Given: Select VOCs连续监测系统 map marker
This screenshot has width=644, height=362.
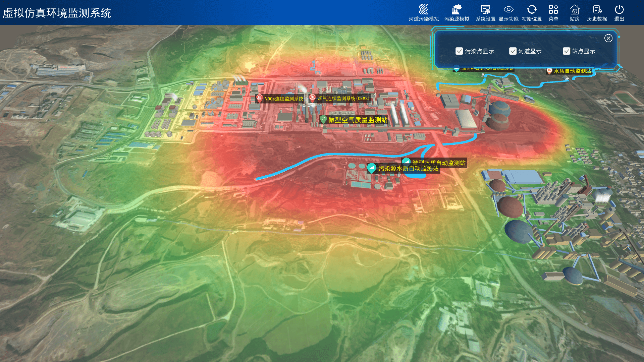Looking at the screenshot, I should click(x=259, y=98).
